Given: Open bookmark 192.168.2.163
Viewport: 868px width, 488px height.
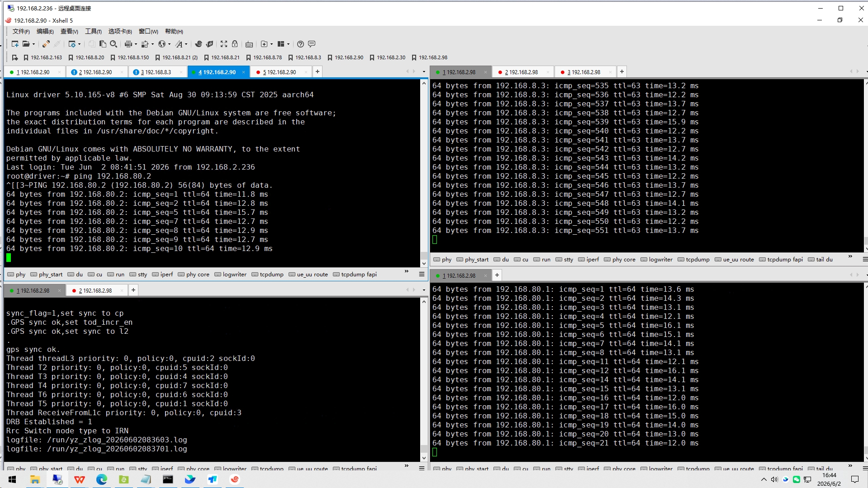Looking at the screenshot, I should pos(43,57).
